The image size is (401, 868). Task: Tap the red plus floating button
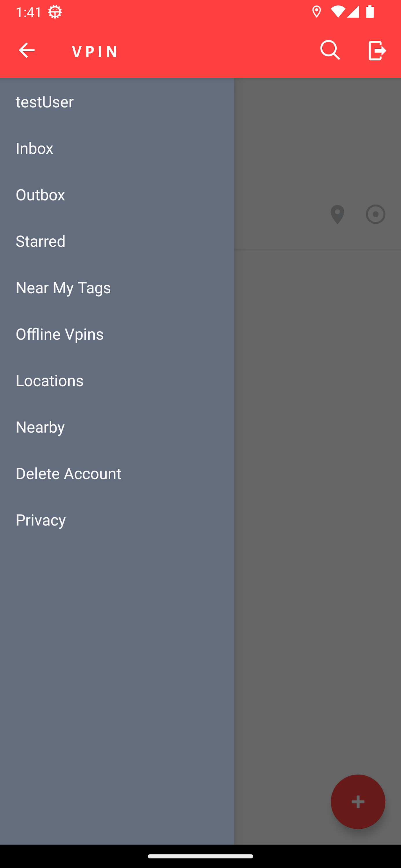point(358,802)
